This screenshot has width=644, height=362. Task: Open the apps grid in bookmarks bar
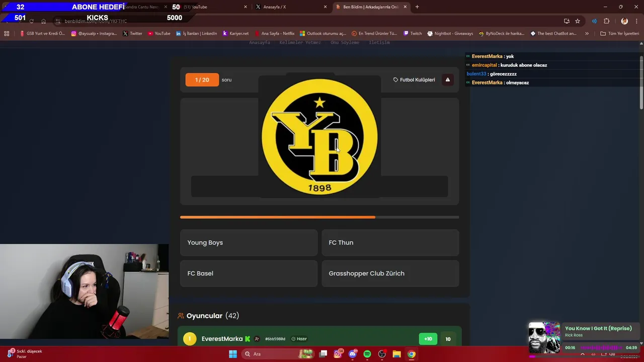7,34
